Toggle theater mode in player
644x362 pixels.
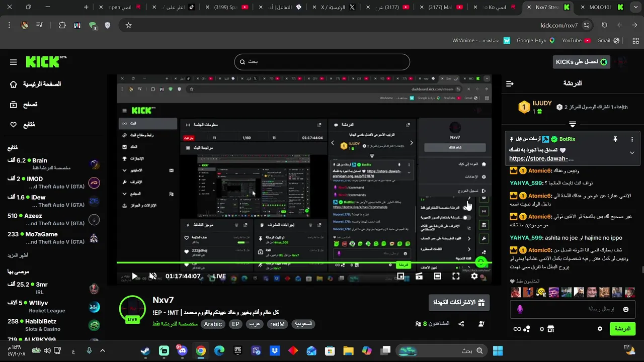point(438,276)
